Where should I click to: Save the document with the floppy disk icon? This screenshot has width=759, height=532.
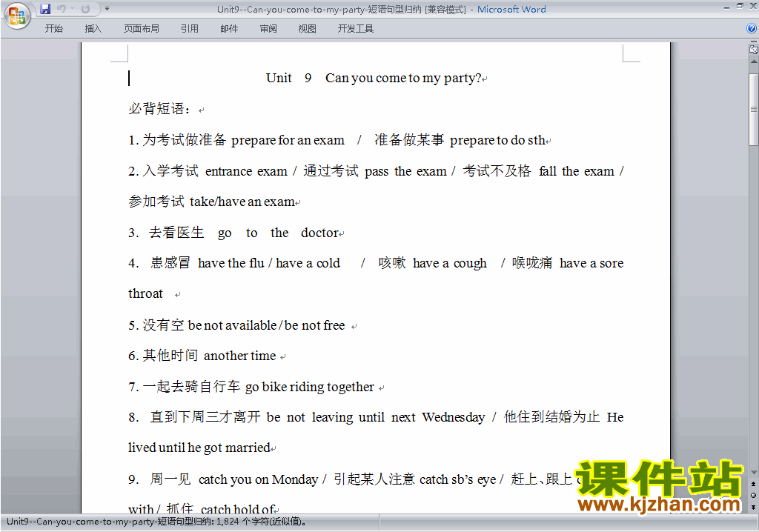45,9
